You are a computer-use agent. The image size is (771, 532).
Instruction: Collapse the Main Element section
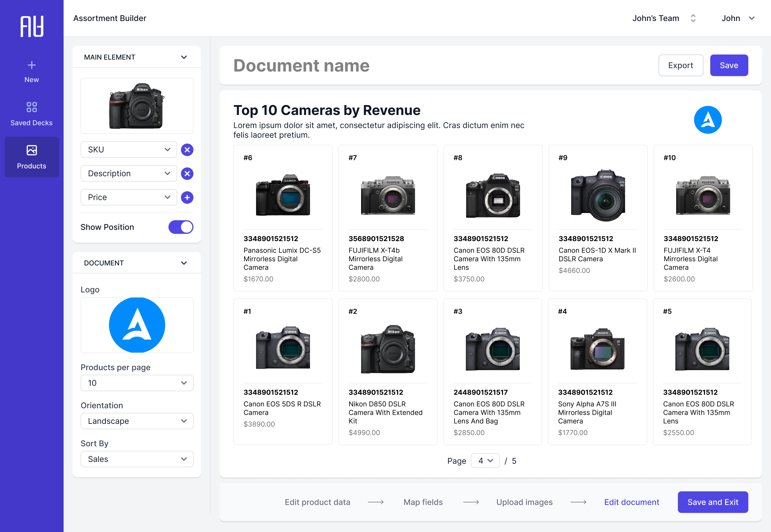(184, 57)
